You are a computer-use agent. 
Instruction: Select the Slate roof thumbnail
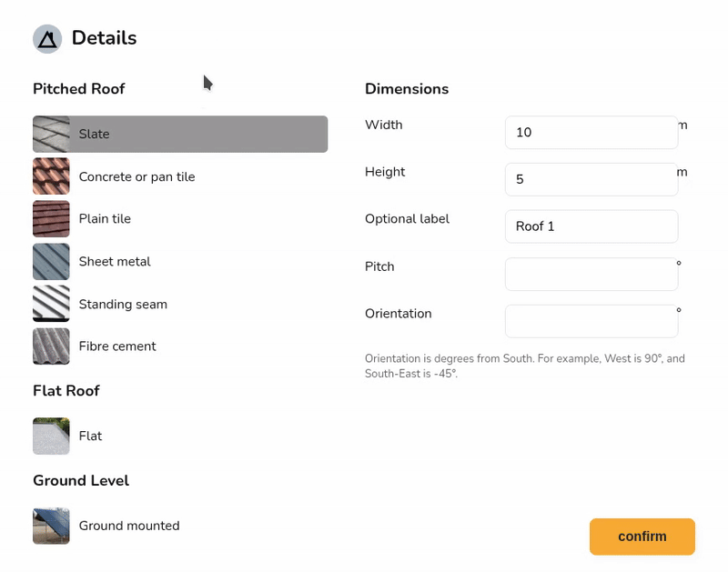pyautogui.click(x=51, y=134)
